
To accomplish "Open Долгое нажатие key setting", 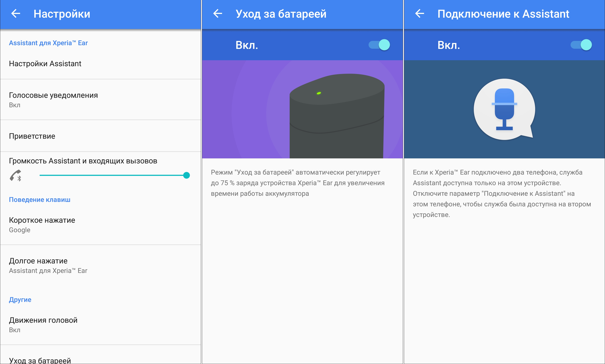I will tap(101, 265).
